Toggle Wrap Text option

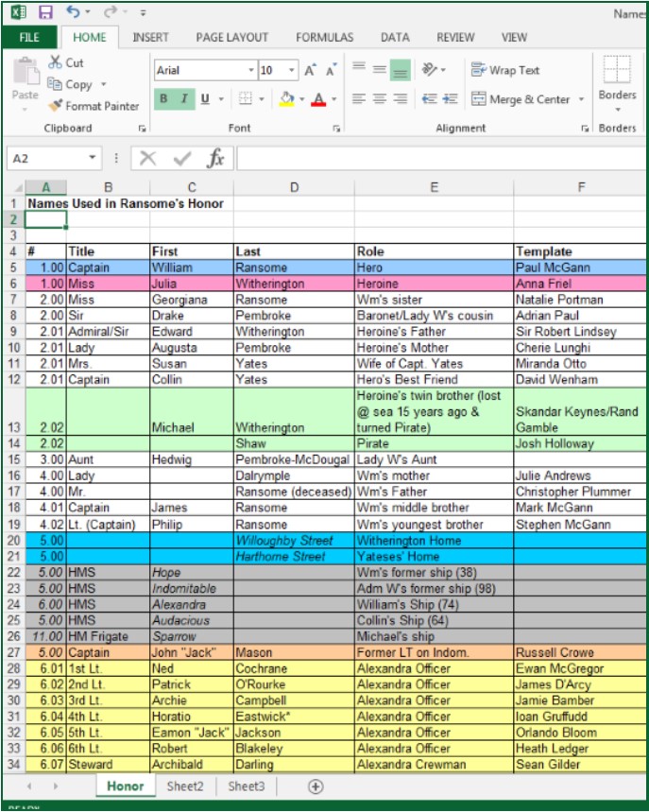pyautogui.click(x=505, y=70)
